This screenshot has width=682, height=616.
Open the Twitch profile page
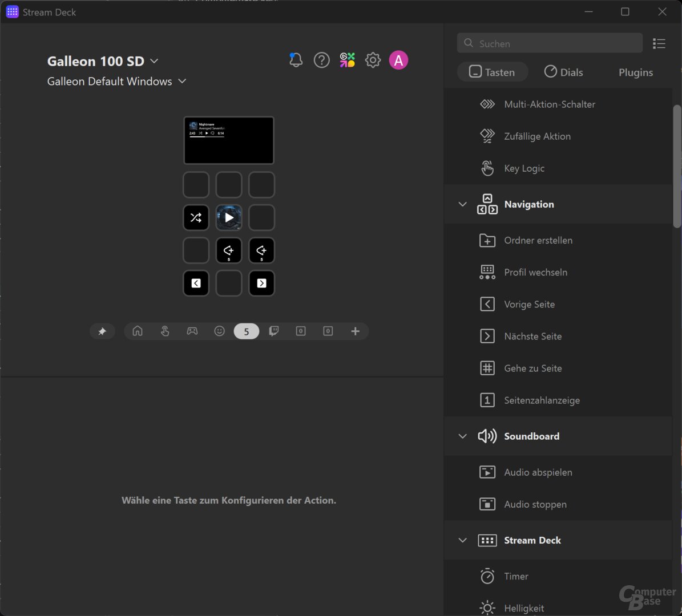(273, 331)
